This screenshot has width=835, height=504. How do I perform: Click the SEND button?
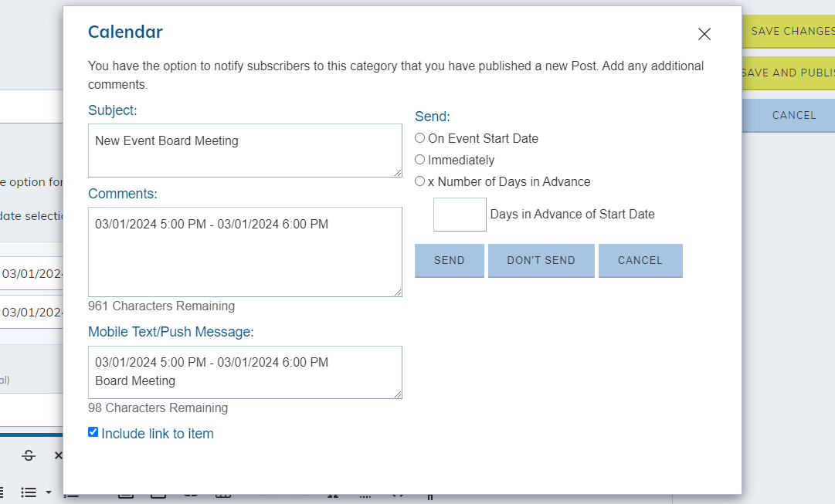click(450, 260)
